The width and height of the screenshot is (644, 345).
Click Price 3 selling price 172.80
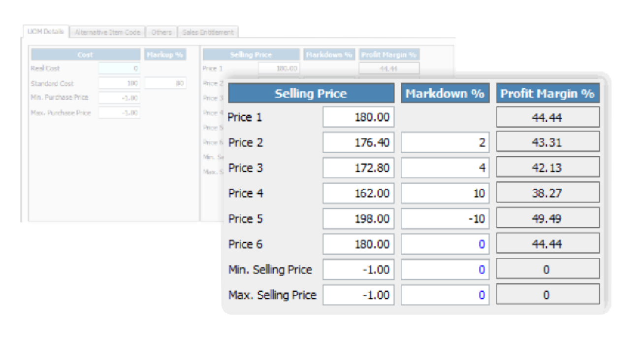pyautogui.click(x=358, y=168)
